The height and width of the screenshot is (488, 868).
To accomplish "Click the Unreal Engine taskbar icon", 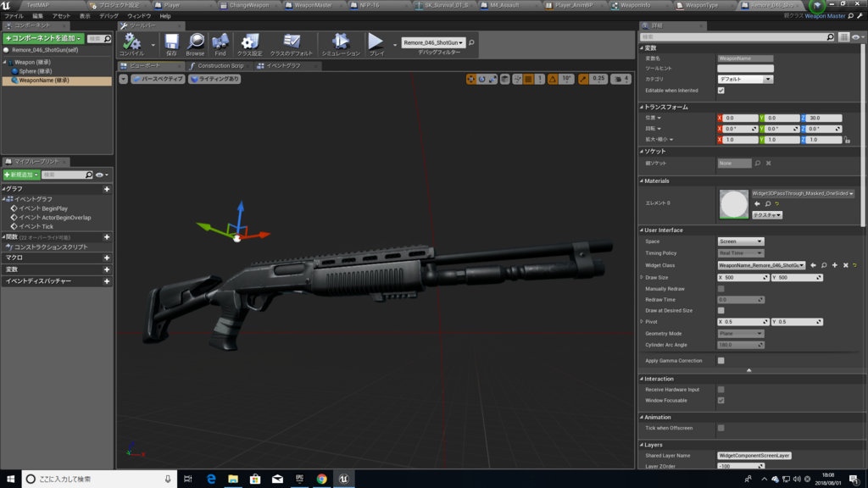I will tap(344, 479).
